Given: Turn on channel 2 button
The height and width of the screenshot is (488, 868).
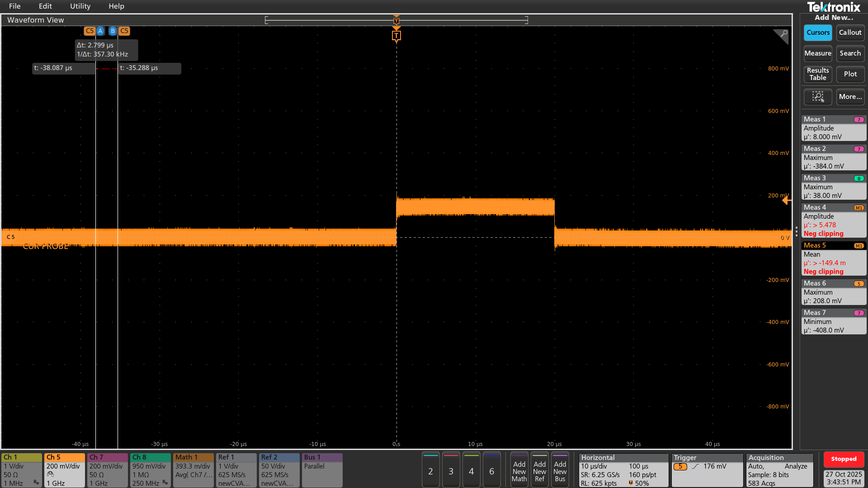Looking at the screenshot, I should pos(430,471).
